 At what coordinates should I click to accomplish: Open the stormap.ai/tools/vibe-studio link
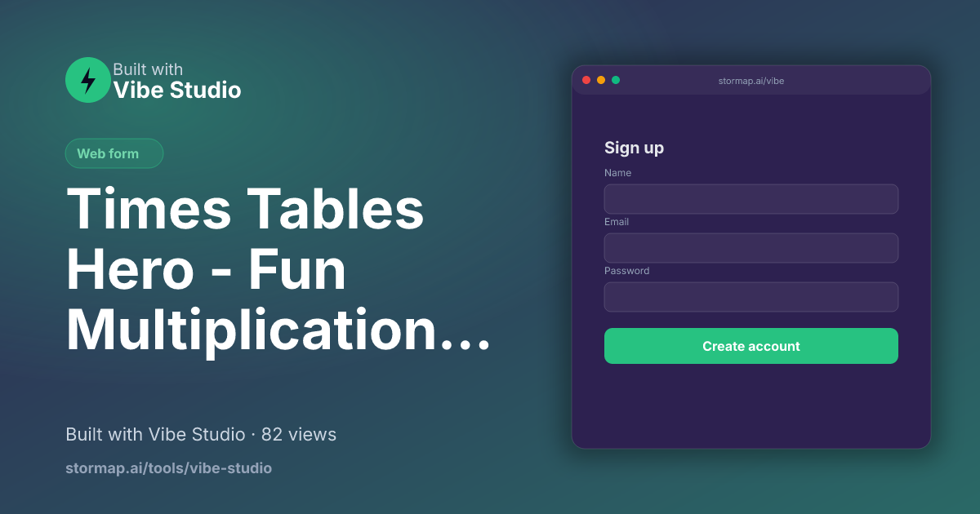[x=168, y=468]
